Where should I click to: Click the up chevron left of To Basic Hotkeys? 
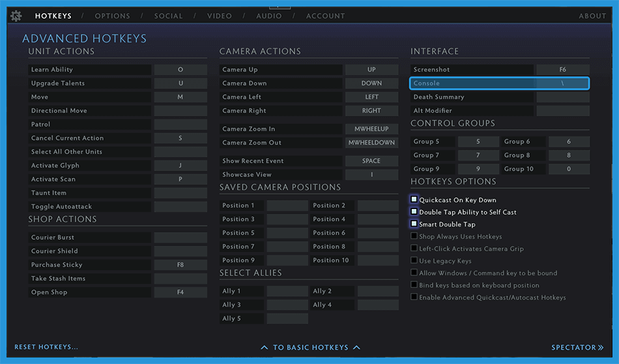[x=265, y=348]
